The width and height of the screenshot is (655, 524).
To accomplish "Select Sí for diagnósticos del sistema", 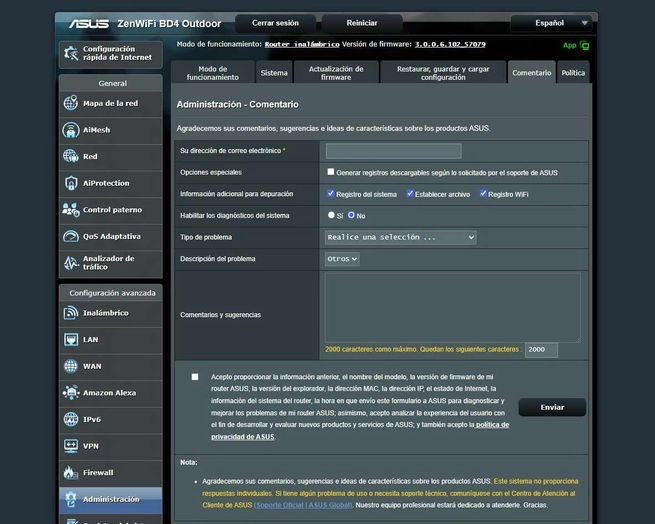I will tap(331, 215).
